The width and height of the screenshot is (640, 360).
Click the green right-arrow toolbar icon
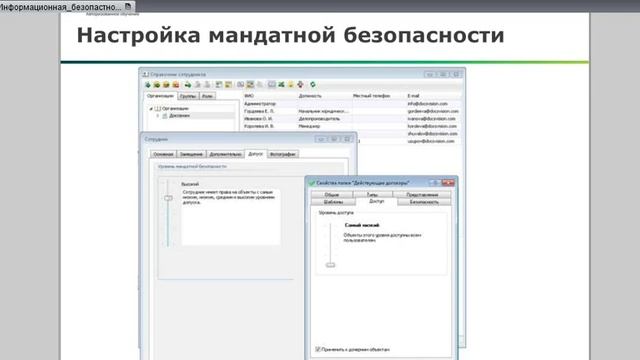point(188,85)
